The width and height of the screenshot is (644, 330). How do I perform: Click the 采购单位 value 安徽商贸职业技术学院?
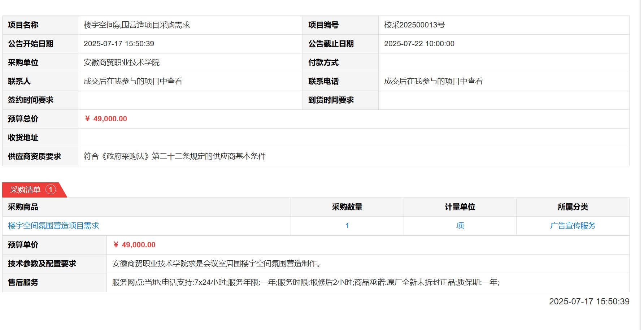point(122,62)
